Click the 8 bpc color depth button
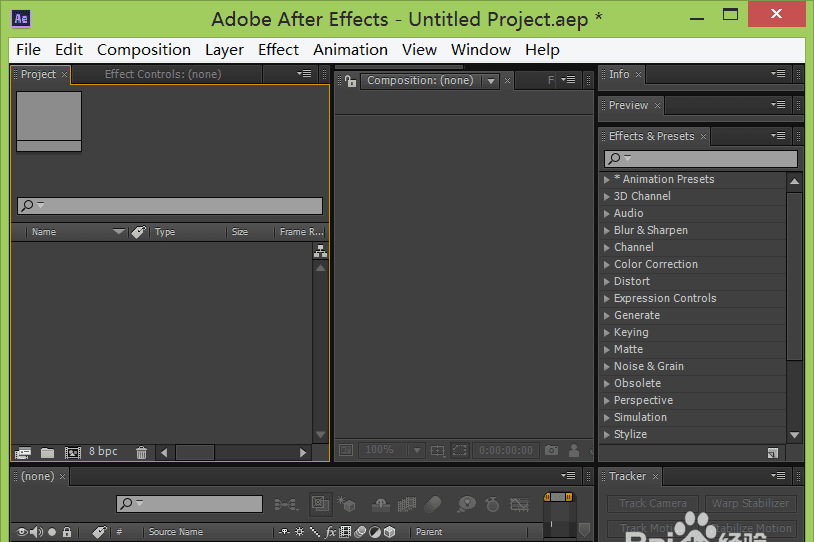This screenshot has height=542, width=814. pyautogui.click(x=103, y=452)
